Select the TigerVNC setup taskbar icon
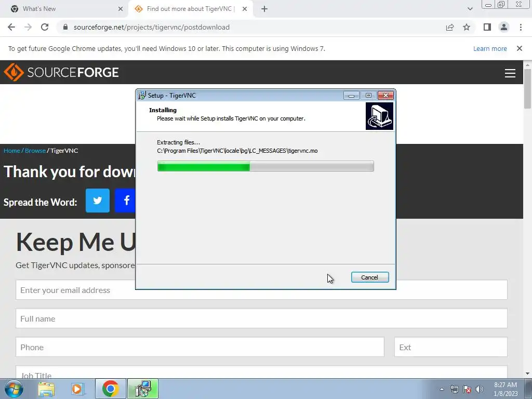 click(x=142, y=389)
